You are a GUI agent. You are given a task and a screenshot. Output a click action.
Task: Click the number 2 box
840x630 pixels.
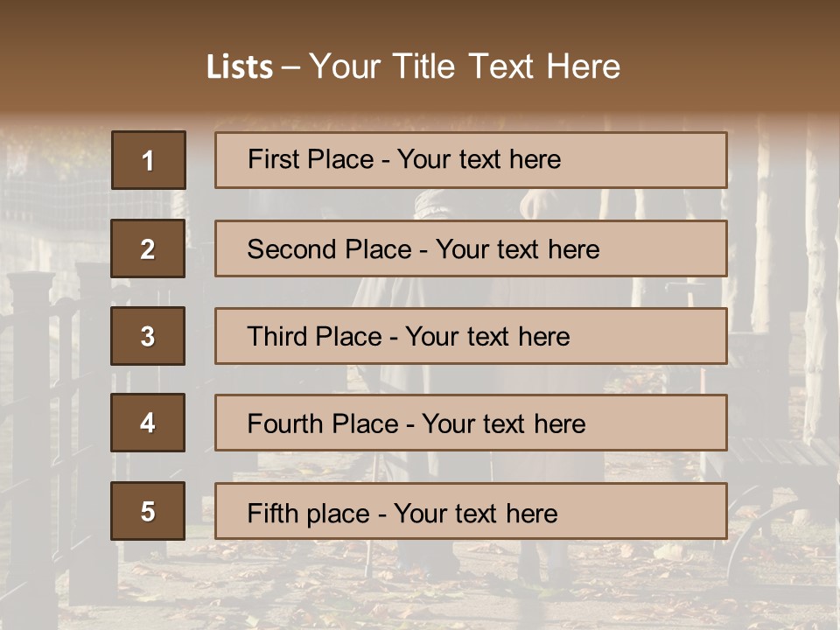[148, 248]
